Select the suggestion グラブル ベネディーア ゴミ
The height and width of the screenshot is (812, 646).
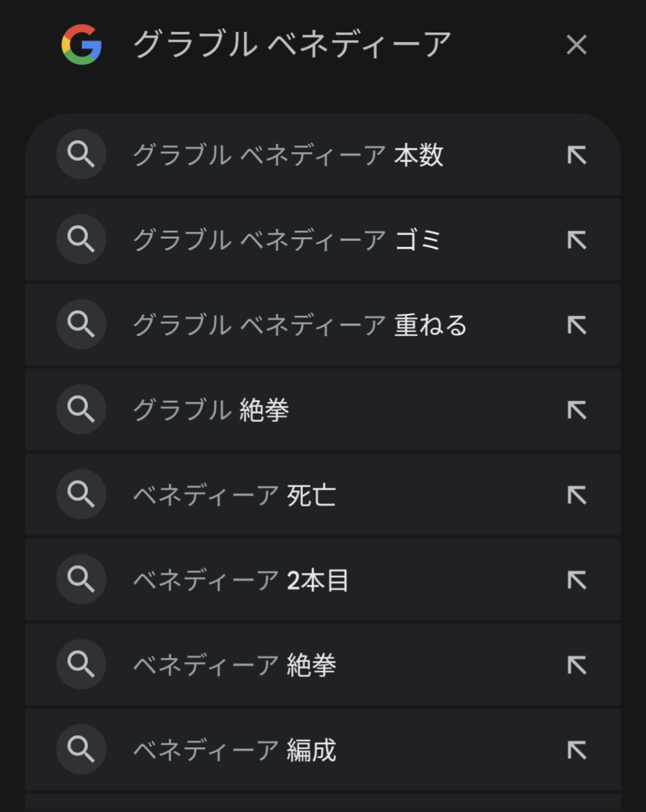point(287,240)
